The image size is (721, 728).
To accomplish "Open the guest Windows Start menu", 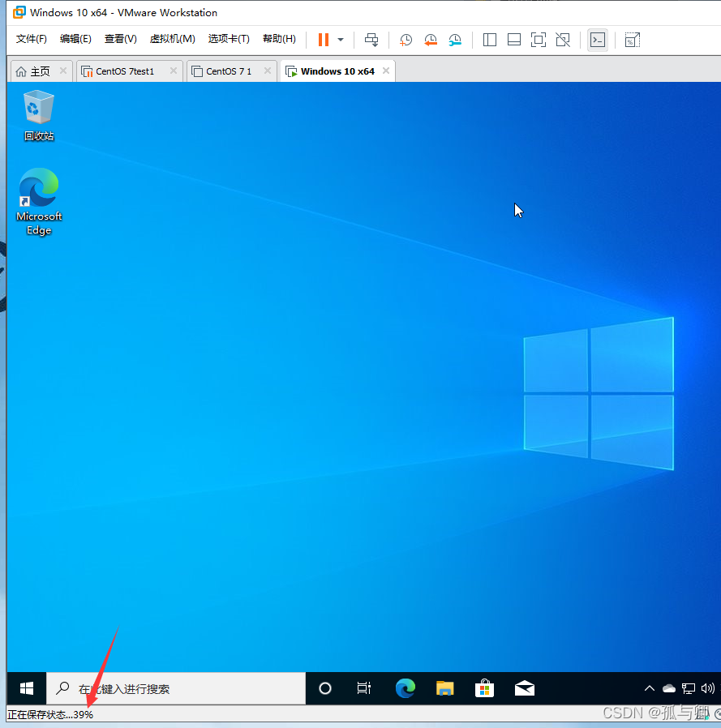I will (27, 688).
